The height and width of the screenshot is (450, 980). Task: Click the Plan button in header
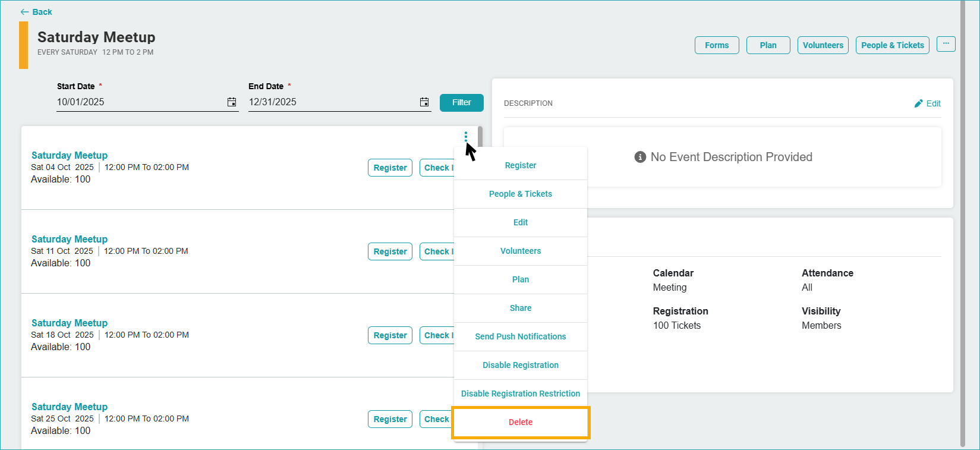768,45
